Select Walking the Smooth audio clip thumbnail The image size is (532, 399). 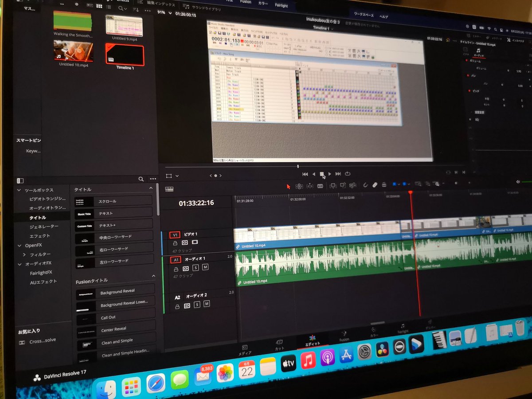tap(73, 20)
